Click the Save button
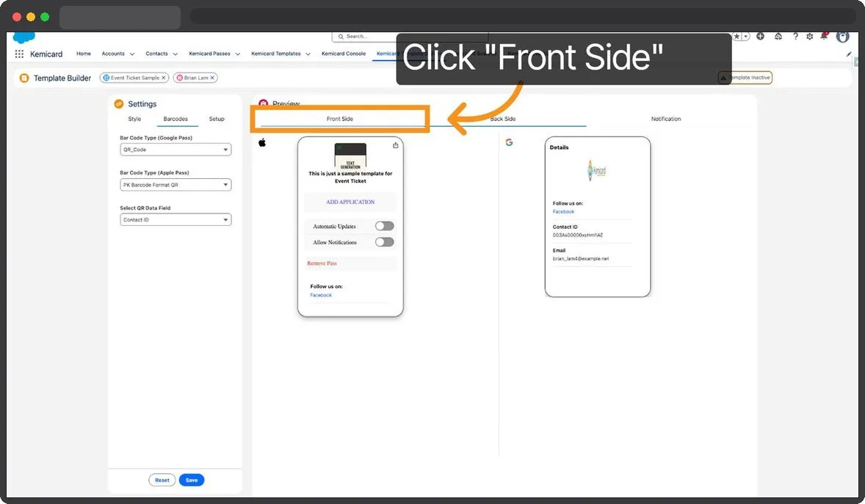Viewport: 865px width, 504px height. tap(192, 481)
